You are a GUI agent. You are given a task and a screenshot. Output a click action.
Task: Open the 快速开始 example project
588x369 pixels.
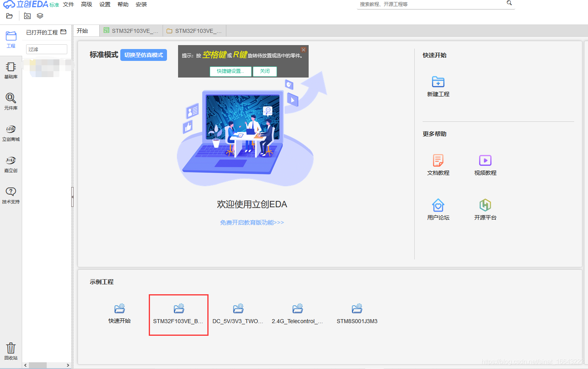click(119, 314)
